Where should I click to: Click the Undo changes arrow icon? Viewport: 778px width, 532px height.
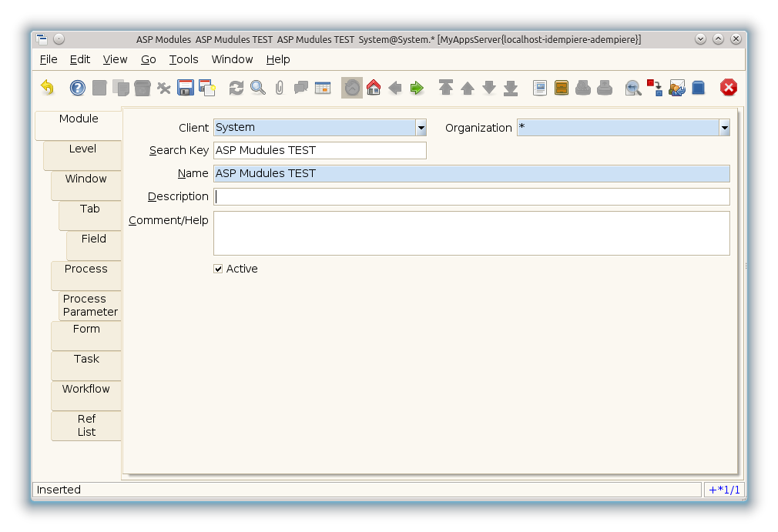(48, 88)
